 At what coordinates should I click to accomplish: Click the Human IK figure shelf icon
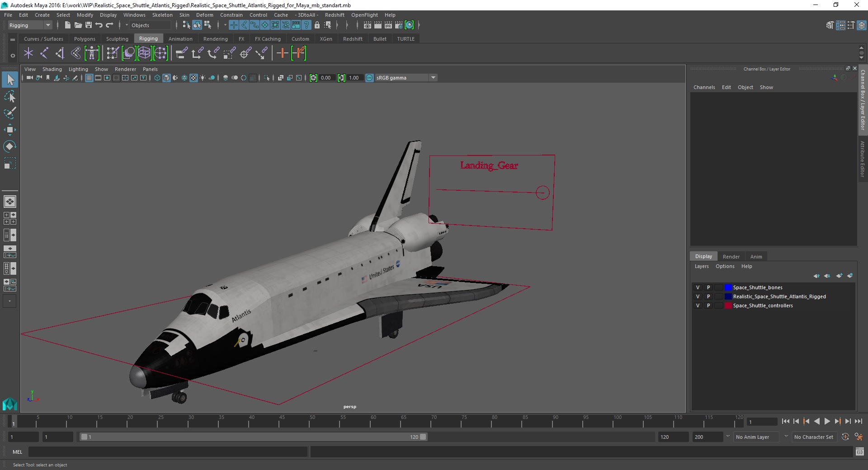[x=92, y=53]
